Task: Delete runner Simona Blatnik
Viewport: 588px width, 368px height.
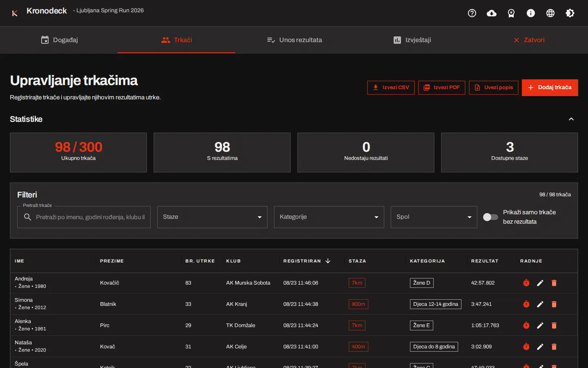Action: [554, 304]
